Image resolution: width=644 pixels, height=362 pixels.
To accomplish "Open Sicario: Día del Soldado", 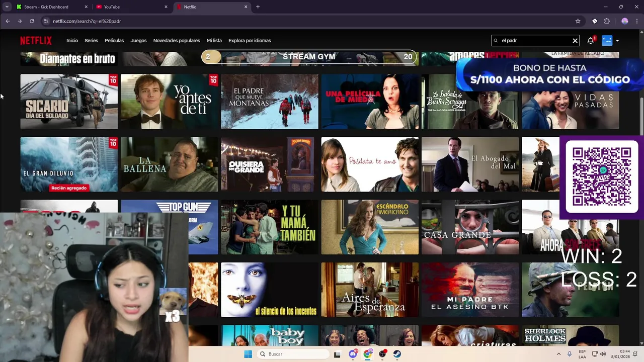I will [x=69, y=102].
